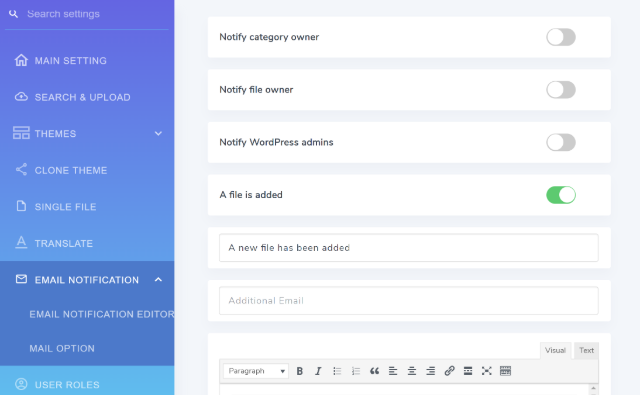Disable the A file is added toggle

coord(561,195)
